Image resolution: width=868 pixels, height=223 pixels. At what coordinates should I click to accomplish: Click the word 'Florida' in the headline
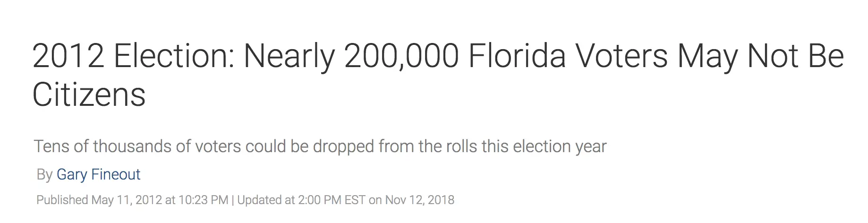point(517,56)
